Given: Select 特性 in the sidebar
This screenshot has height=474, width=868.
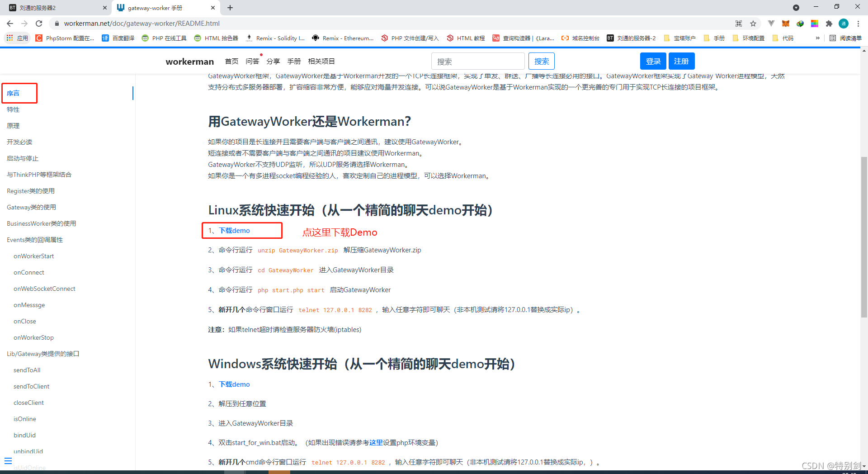Looking at the screenshot, I should 13,109.
